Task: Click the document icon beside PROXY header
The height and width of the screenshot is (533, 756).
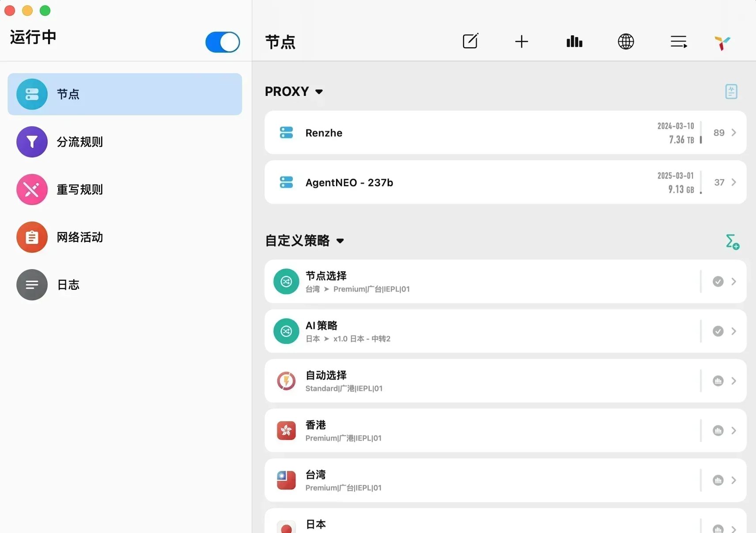Action: click(731, 91)
